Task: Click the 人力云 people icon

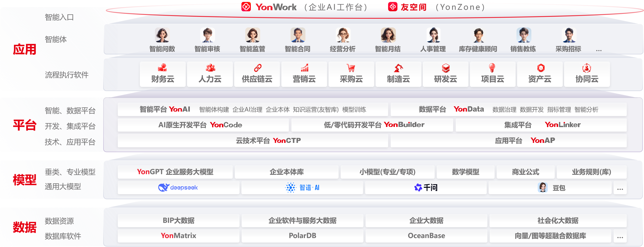Action: [210, 68]
